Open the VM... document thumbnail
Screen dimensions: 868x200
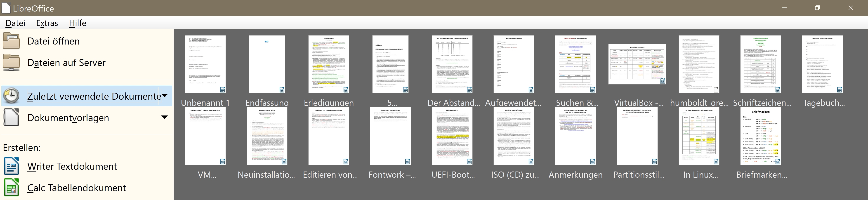(x=205, y=136)
